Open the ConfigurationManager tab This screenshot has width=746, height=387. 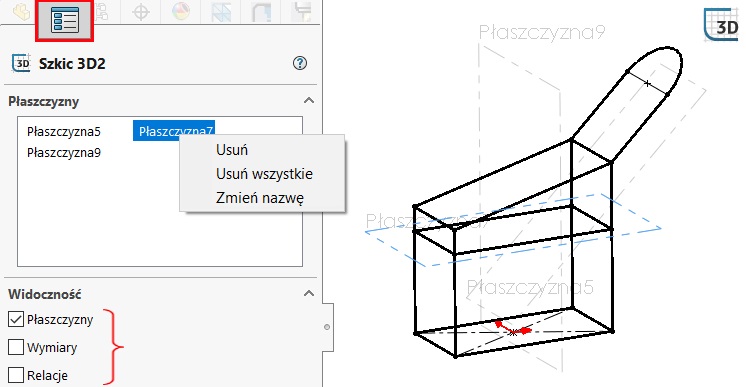(x=102, y=11)
